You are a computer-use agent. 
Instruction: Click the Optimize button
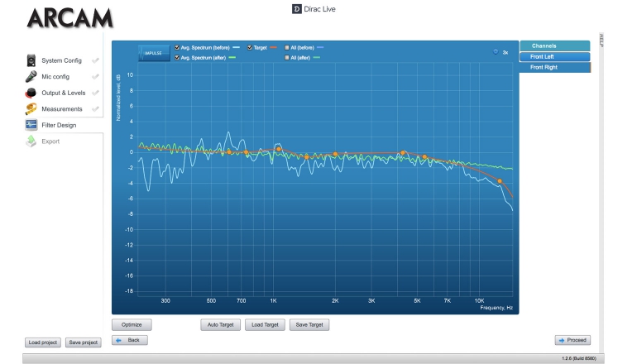tap(132, 325)
